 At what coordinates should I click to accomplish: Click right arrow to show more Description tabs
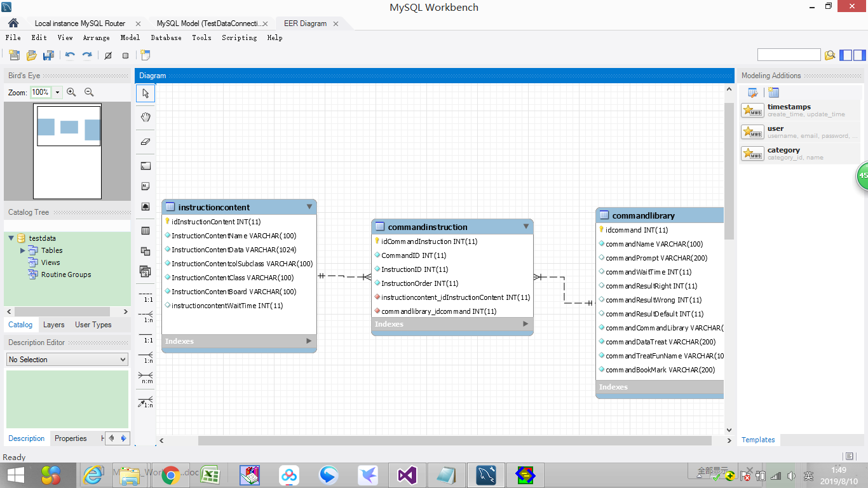pos(123,438)
